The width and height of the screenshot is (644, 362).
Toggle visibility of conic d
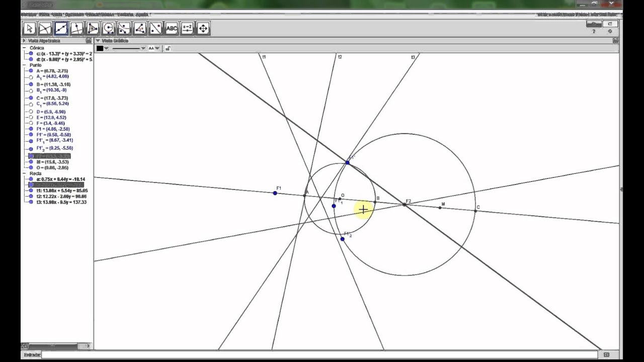click(31, 59)
